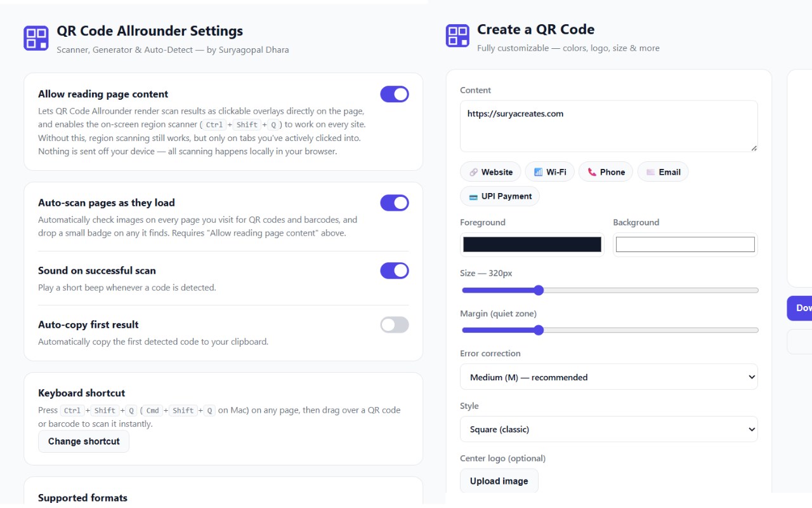Expand the Style dropdown showing Square (classic)
The image size is (812, 508).
609,429
